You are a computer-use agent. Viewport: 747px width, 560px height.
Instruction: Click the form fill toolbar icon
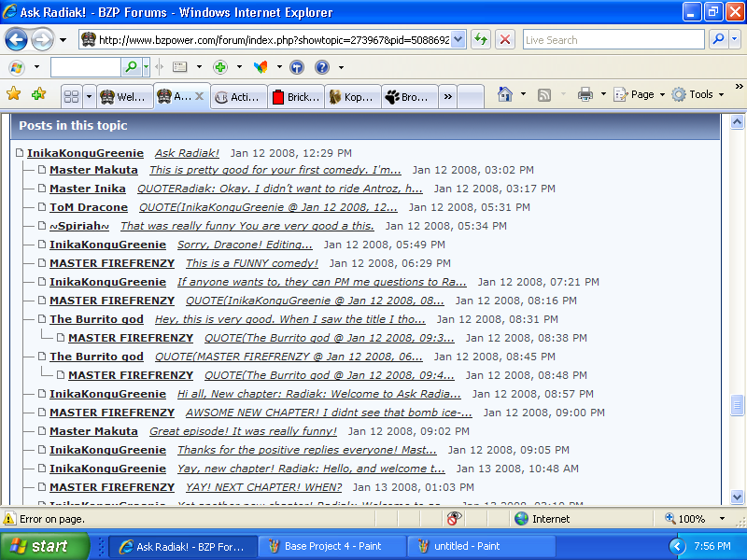tap(179, 67)
